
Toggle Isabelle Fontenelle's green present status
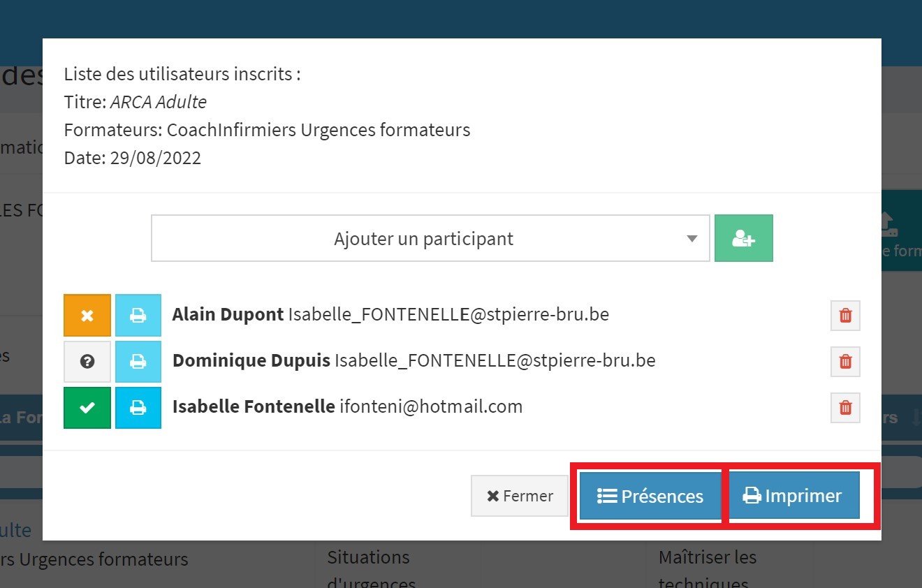[87, 408]
